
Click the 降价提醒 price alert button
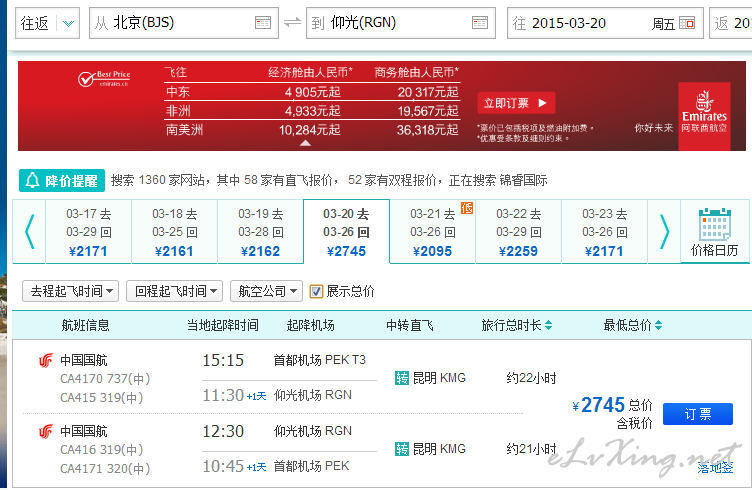(x=62, y=181)
